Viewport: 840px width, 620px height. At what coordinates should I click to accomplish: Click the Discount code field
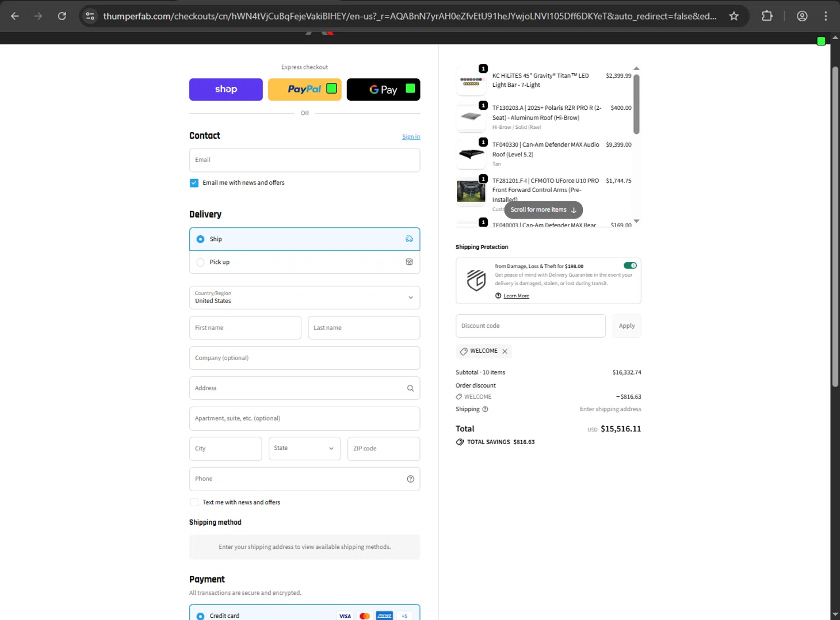pyautogui.click(x=531, y=326)
